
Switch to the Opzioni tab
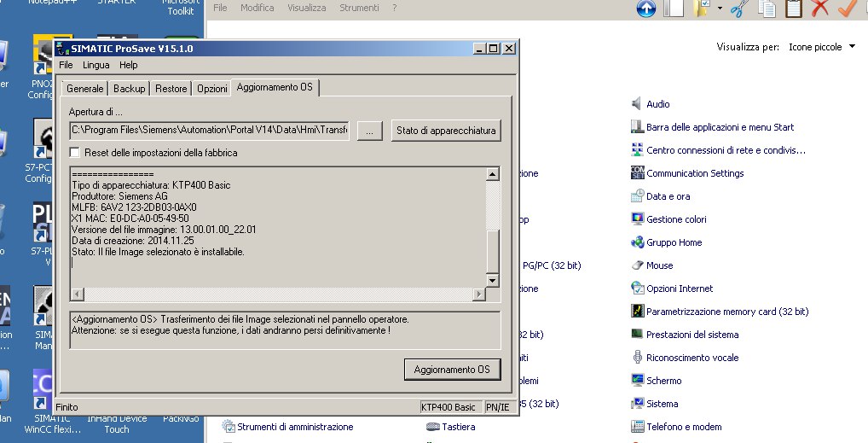coord(212,88)
